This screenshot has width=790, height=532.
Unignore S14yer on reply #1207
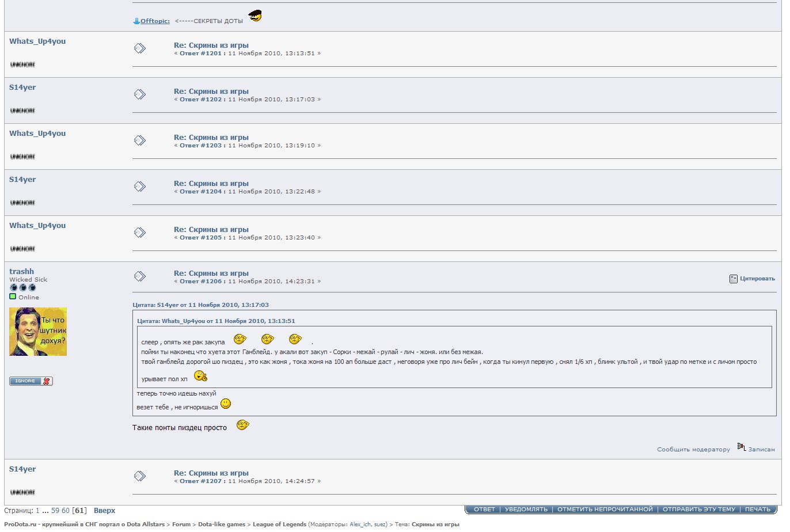point(22,492)
